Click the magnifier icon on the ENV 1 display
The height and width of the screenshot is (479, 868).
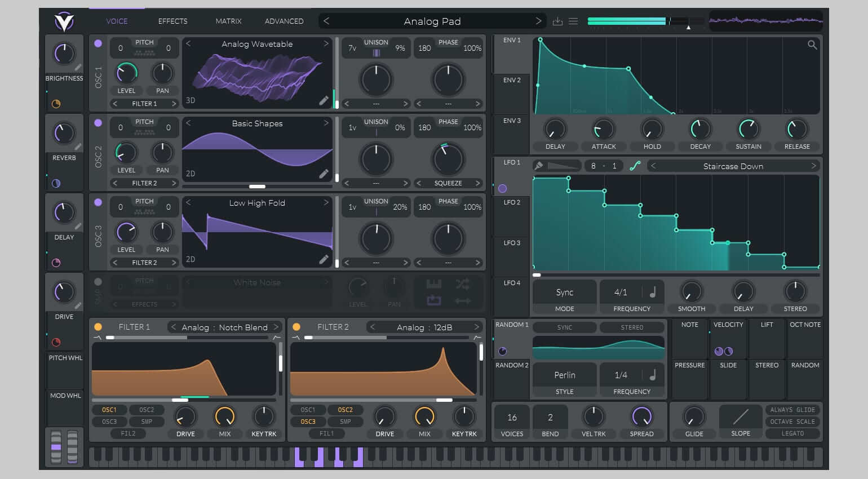tap(812, 45)
